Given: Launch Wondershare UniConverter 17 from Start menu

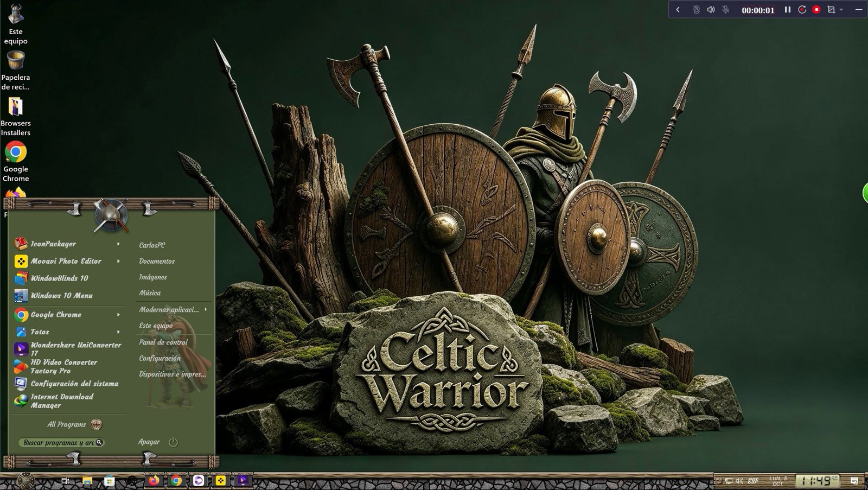Looking at the screenshot, I should (67, 348).
